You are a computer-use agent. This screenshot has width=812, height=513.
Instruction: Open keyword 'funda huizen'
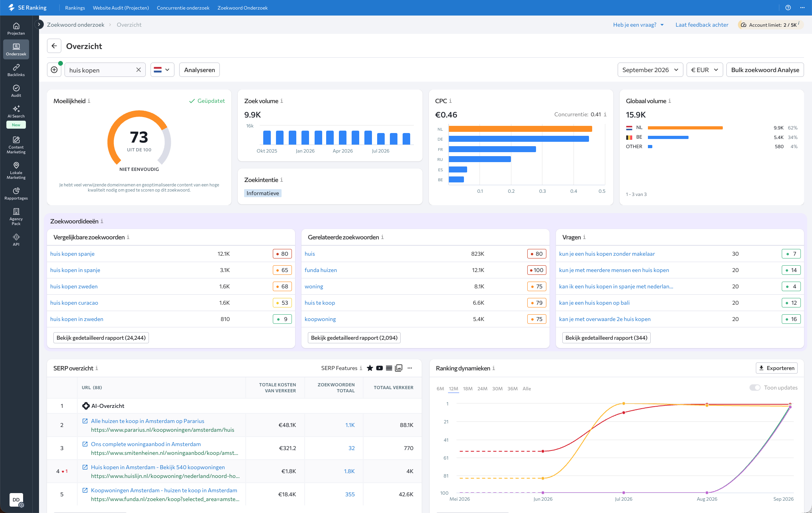(321, 270)
